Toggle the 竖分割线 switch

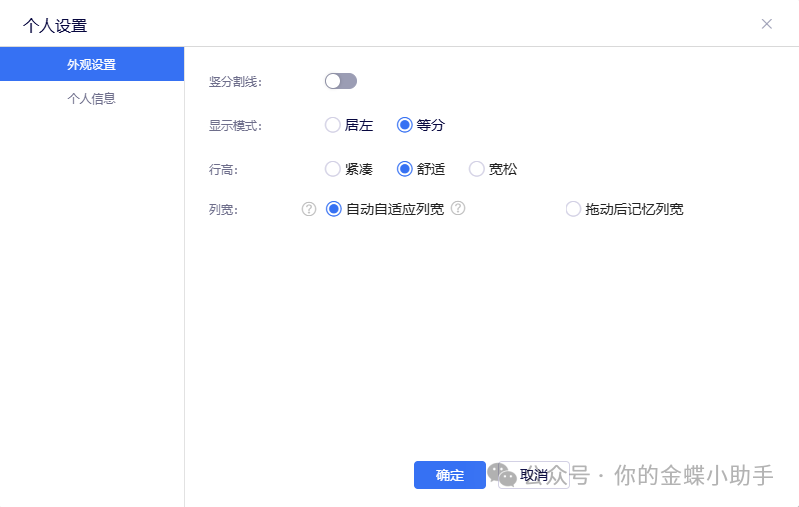(340, 81)
